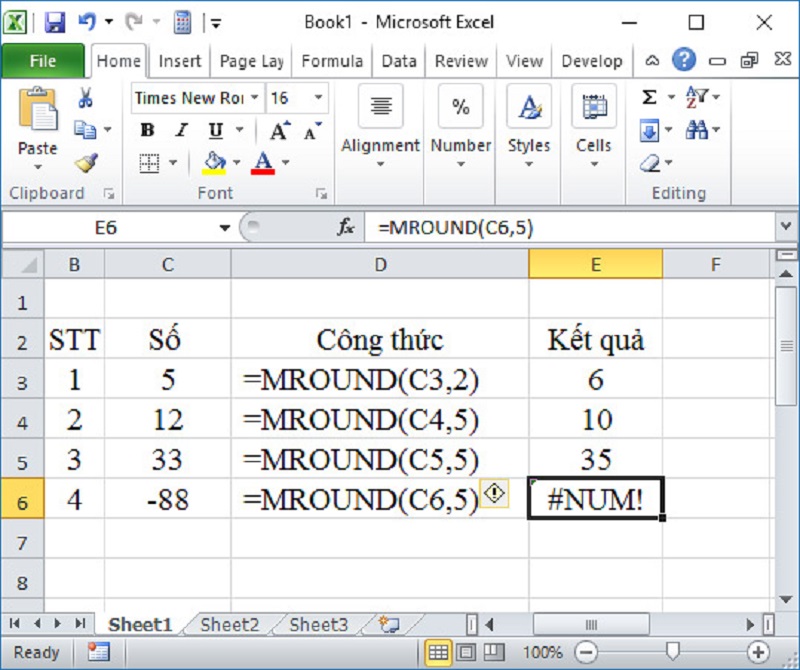
Task: Open the Number format group button
Action: pyautogui.click(x=461, y=126)
